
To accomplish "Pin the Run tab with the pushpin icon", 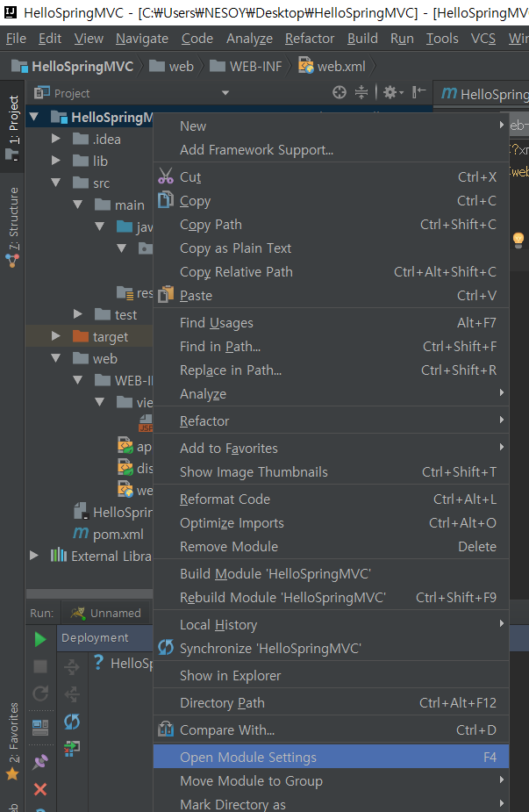I will click(40, 762).
